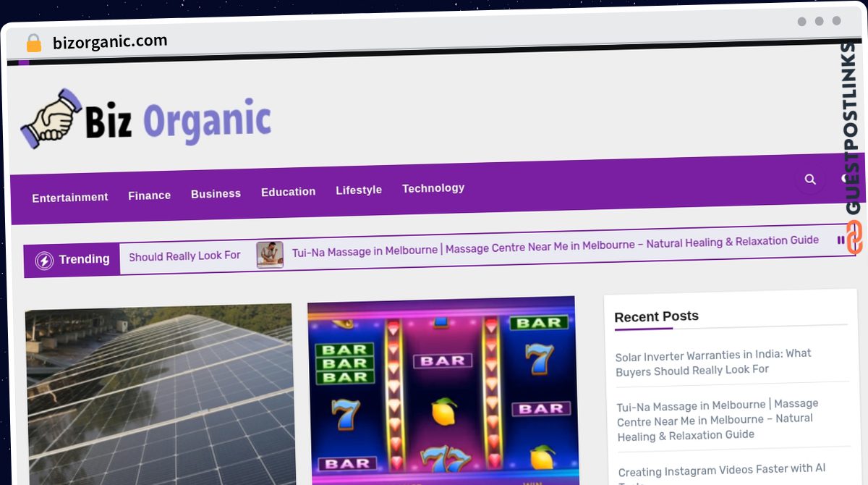Screen dimensions: 868x485
Task: Click the bizorganic.com address text
Action: (110, 42)
